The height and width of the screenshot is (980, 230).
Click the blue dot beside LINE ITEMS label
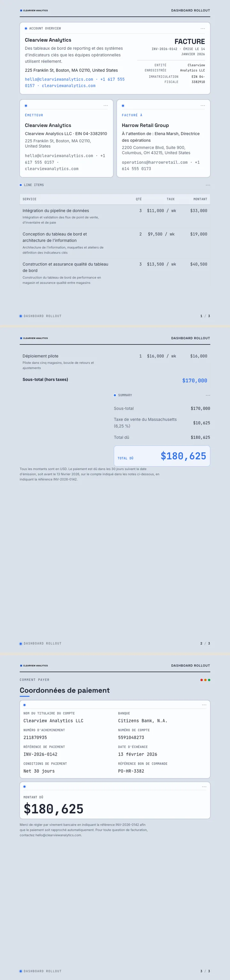point(20,185)
